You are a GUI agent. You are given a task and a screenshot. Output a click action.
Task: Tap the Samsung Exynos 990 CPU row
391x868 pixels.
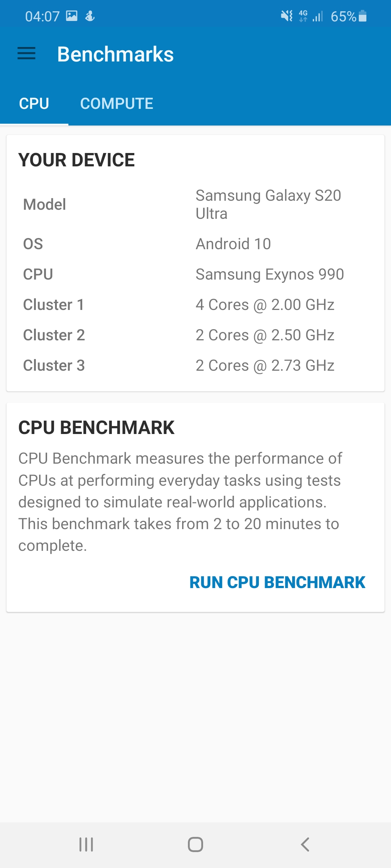coord(195,274)
